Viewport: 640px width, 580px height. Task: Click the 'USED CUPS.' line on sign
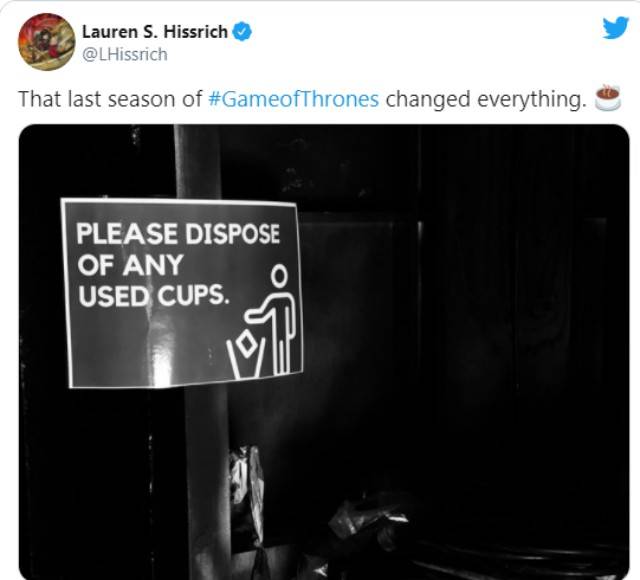click(x=152, y=295)
